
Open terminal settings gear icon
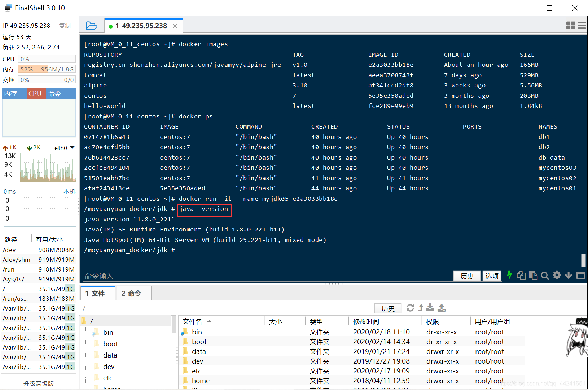coord(557,275)
